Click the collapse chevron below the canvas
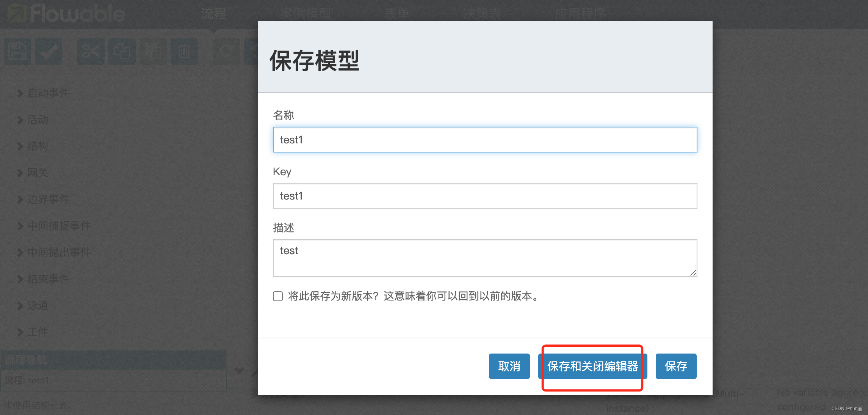This screenshot has width=868, height=415. point(239,370)
